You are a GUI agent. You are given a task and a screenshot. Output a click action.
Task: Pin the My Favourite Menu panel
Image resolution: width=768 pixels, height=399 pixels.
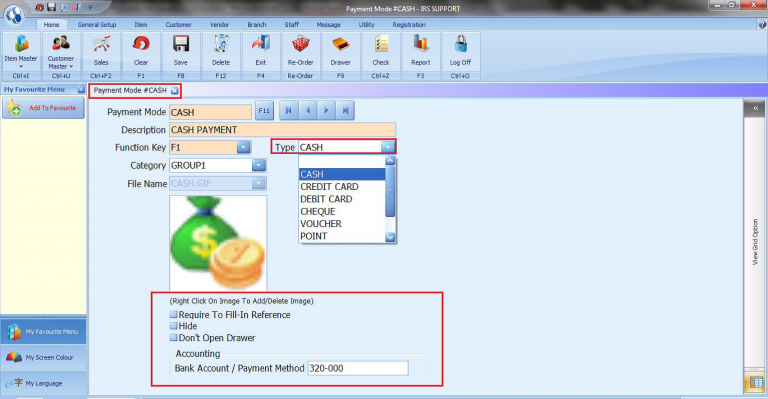pos(81,90)
